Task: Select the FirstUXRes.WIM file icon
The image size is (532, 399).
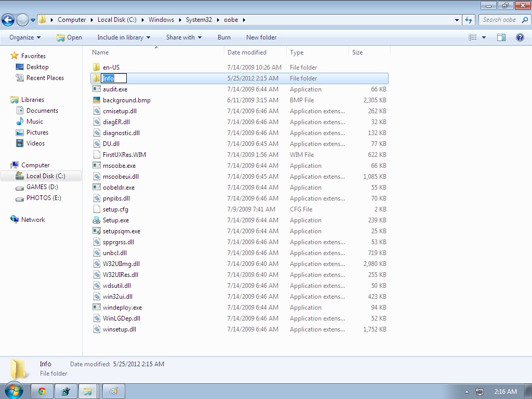Action: pos(96,154)
